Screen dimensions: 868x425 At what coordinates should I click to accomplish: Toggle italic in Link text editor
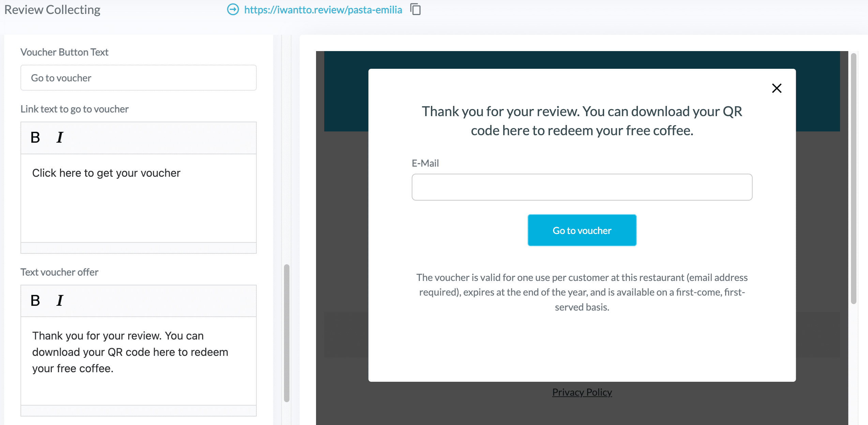60,138
